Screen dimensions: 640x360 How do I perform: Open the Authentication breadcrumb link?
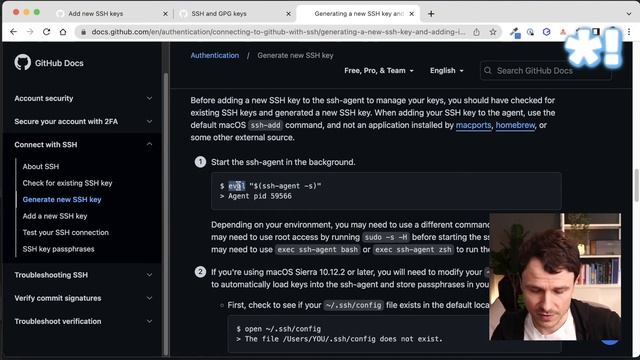(x=215, y=55)
